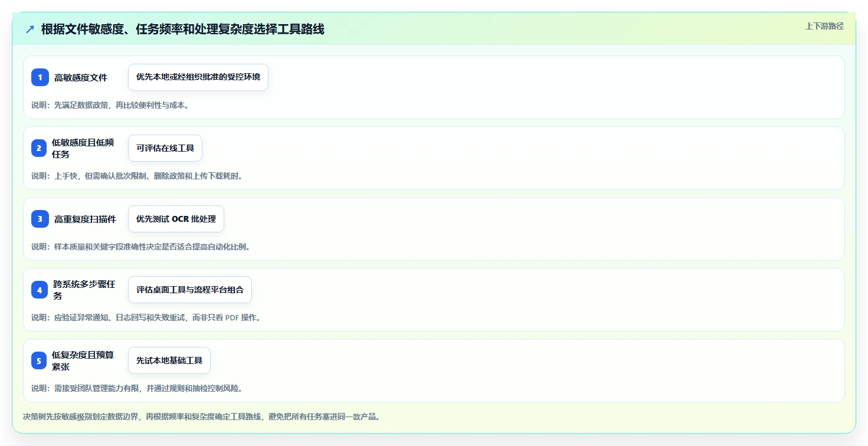Click the 上下游路径 label
868x446 pixels.
824,26
